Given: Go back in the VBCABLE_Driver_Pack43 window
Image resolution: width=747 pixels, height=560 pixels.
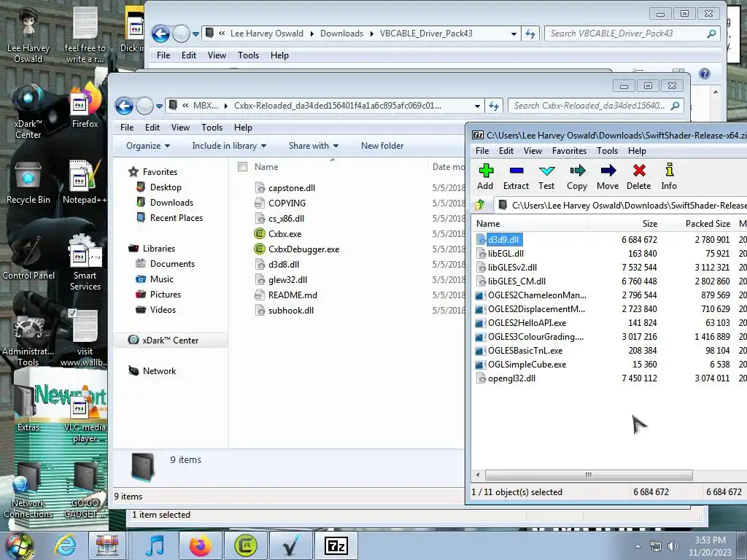Looking at the screenshot, I should 160,34.
